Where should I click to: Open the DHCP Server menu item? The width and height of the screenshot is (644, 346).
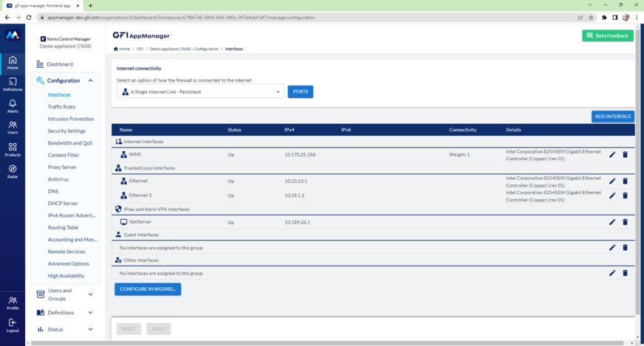point(63,204)
